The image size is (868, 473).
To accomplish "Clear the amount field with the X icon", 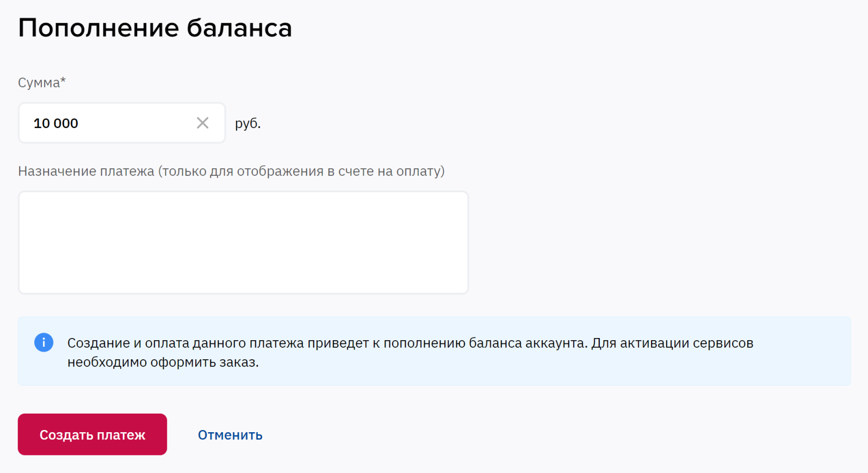I will click(202, 123).
